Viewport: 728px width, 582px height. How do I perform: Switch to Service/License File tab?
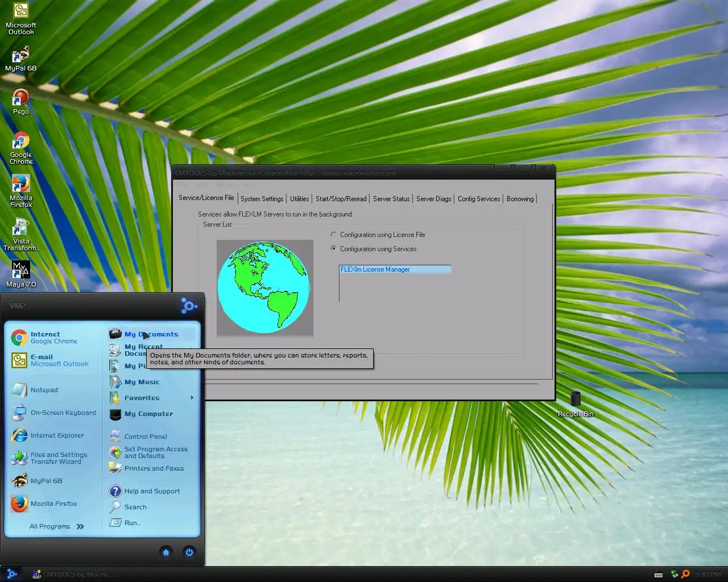(x=206, y=198)
